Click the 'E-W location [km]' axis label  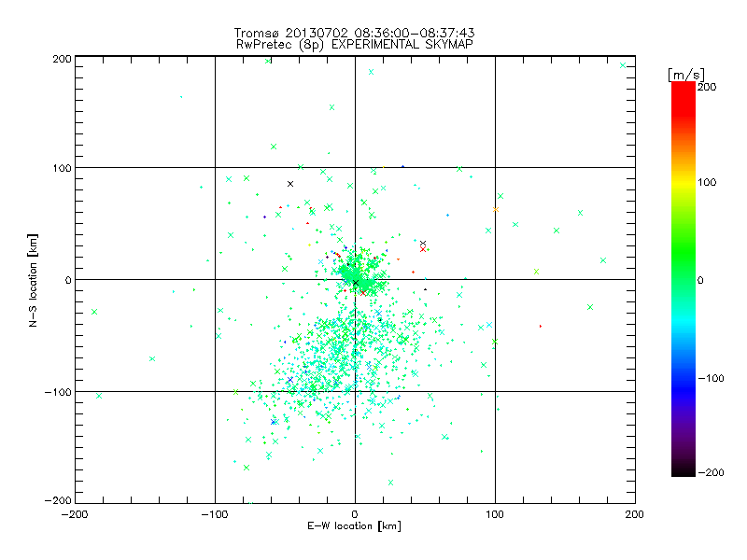[x=354, y=526]
